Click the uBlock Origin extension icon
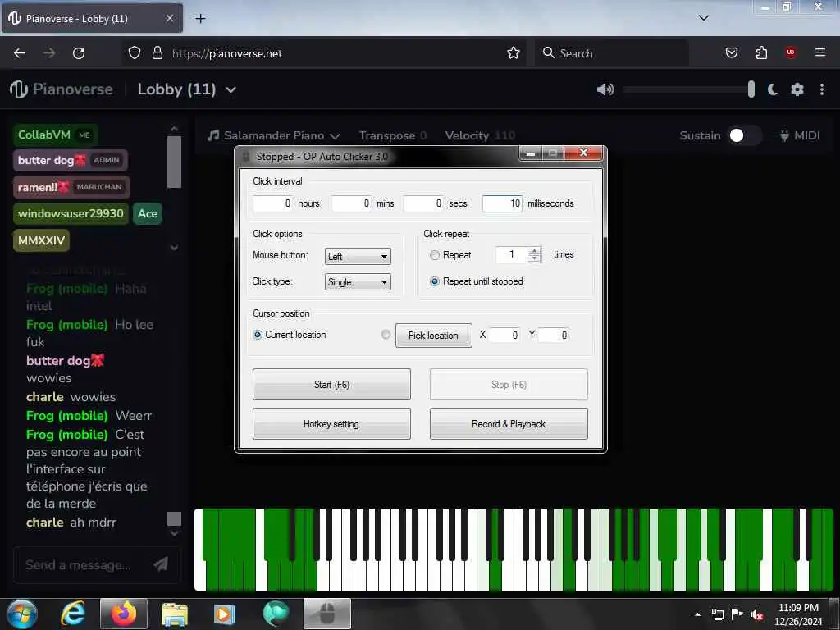Image resolution: width=840 pixels, height=630 pixels. tap(791, 52)
